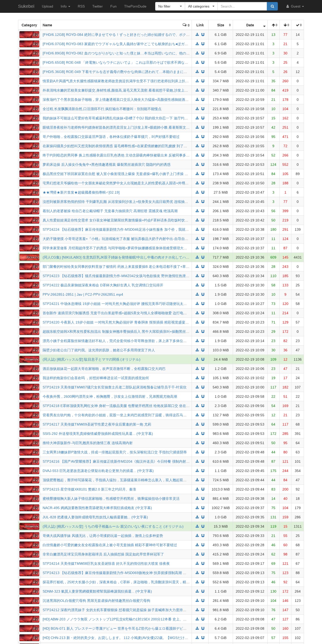Click completed count 1311
Viewport: 322px width, 644px height.
click(298, 526)
